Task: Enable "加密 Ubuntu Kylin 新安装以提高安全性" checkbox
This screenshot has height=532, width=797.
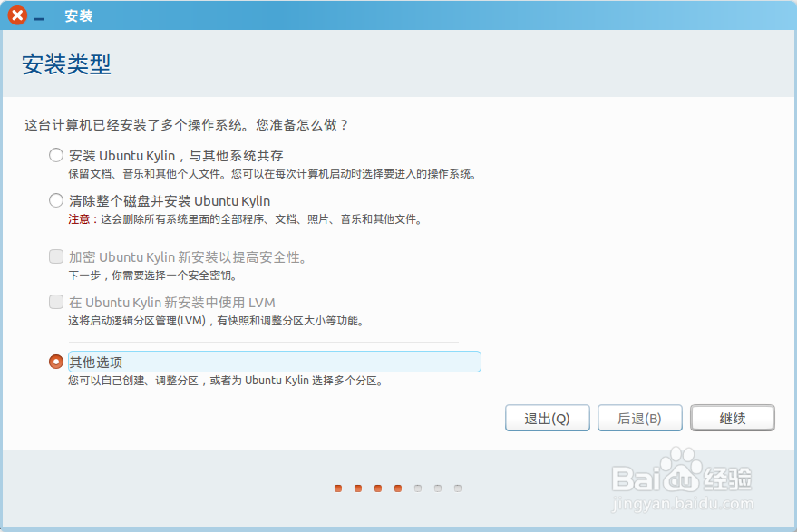Action: pos(55,257)
